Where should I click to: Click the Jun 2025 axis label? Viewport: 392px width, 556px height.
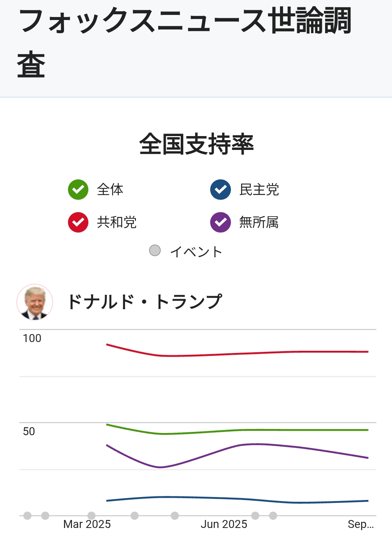click(224, 524)
